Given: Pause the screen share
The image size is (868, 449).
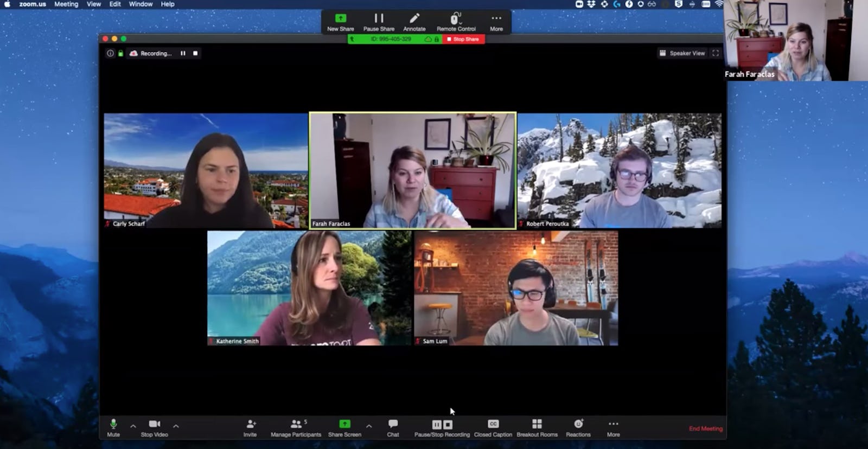Looking at the screenshot, I should (379, 19).
